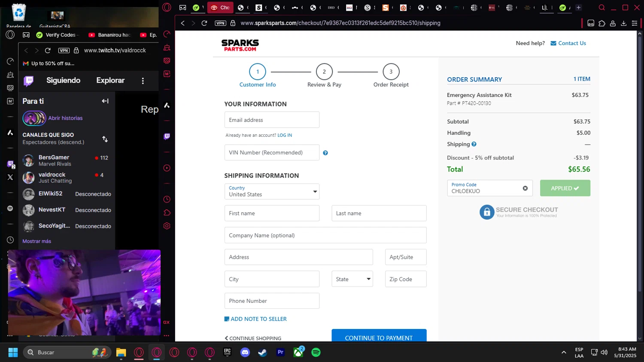644x362 pixels.
Task: Open ElWiki52 channel row
Action: 67,194
